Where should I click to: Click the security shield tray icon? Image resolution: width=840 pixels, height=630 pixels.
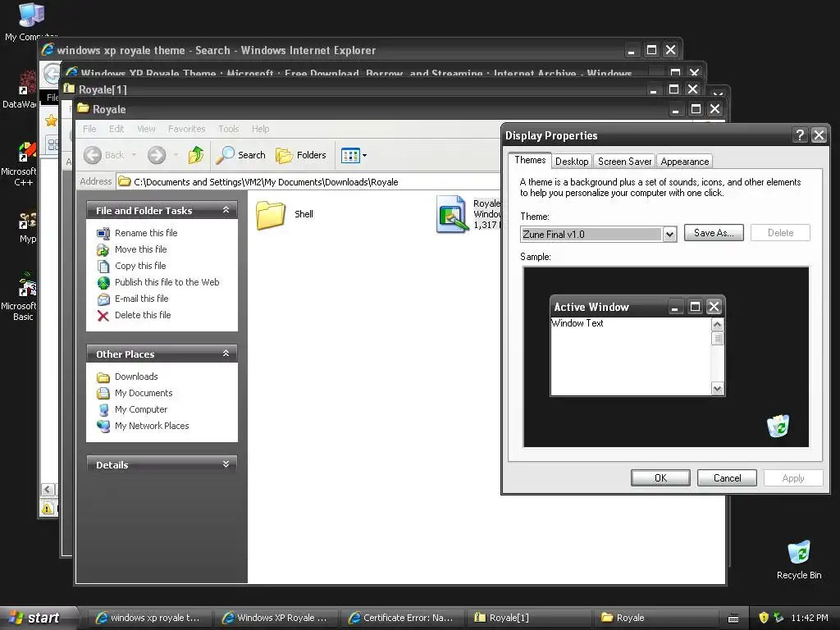point(764,618)
